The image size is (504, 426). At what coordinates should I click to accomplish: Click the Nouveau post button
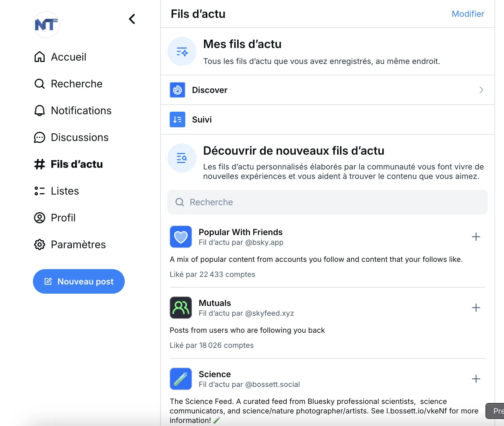tap(79, 281)
